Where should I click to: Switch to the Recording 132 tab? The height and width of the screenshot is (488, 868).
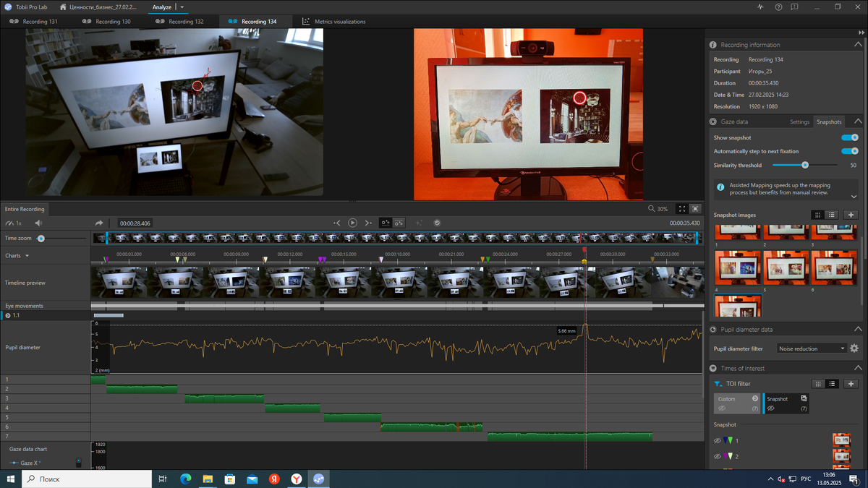point(180,22)
